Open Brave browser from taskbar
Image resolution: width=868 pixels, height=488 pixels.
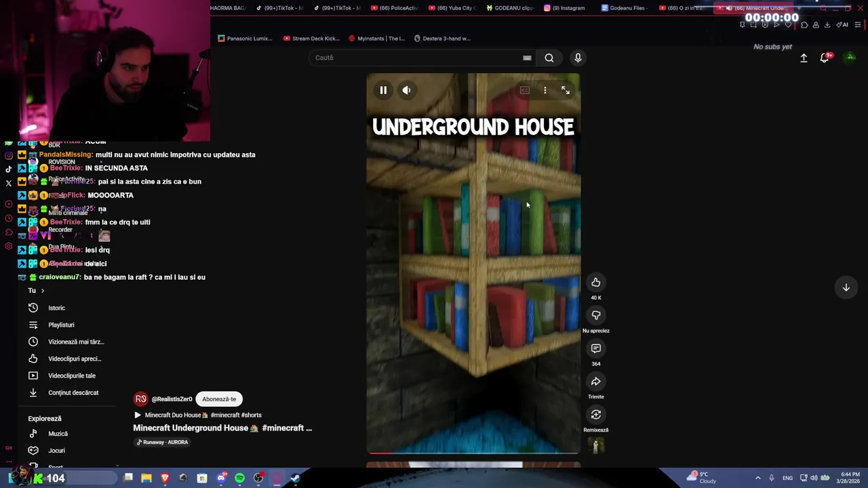click(x=165, y=478)
